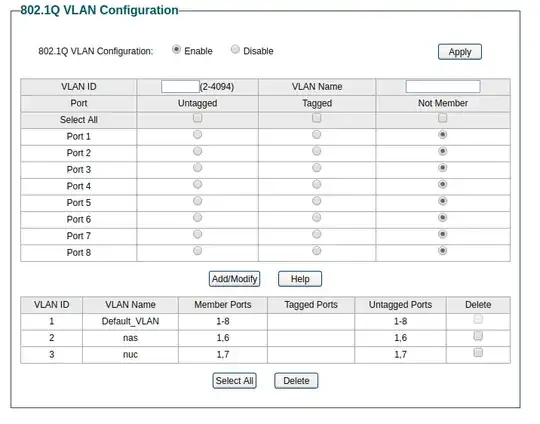The image size is (540, 424).
Task: Set Port 2 to Tagged
Action: click(316, 151)
